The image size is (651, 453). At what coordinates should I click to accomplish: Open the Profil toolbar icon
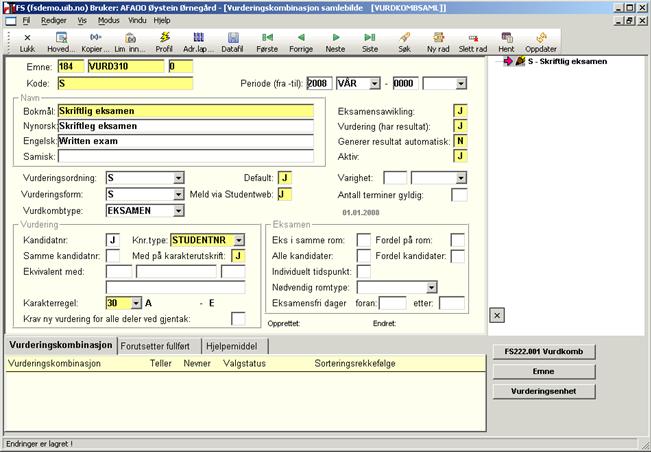[164, 41]
